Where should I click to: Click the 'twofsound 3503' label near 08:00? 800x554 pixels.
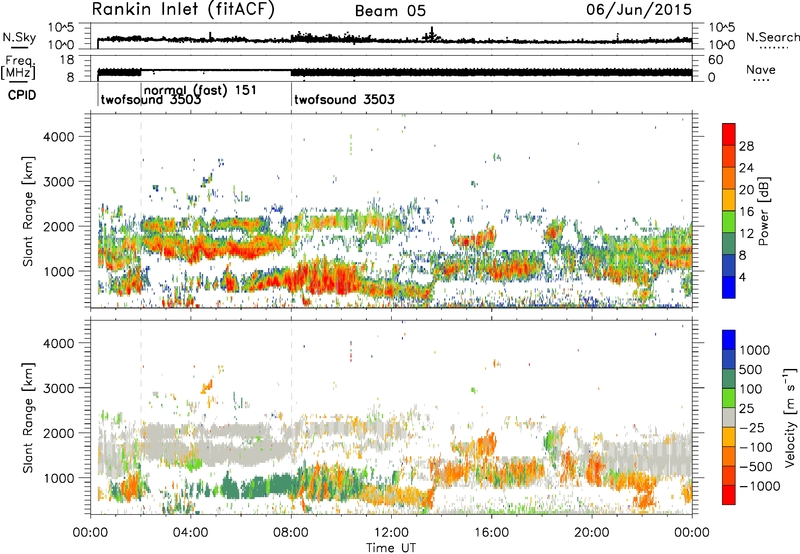coord(344,99)
